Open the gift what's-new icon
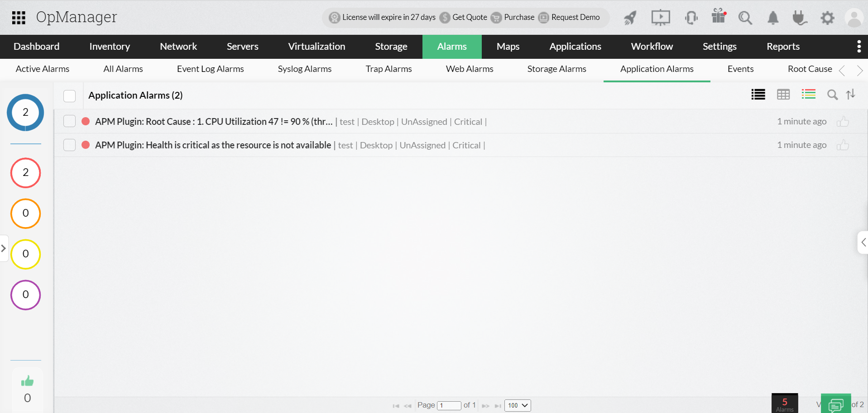This screenshot has height=413, width=868. coord(718,16)
